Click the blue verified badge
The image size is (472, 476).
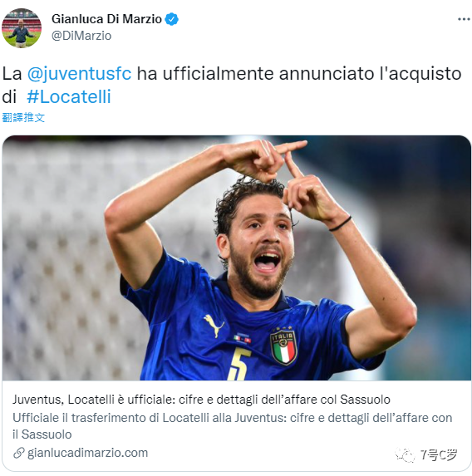pyautogui.click(x=171, y=19)
